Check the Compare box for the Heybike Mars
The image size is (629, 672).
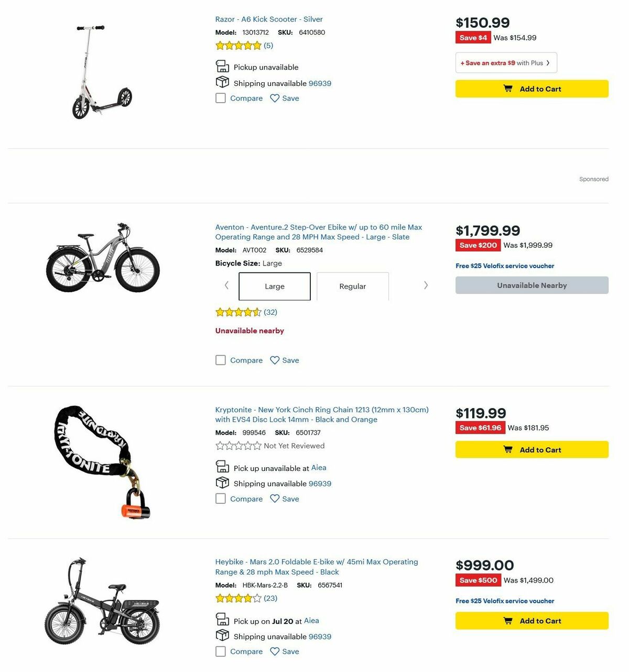pos(221,651)
